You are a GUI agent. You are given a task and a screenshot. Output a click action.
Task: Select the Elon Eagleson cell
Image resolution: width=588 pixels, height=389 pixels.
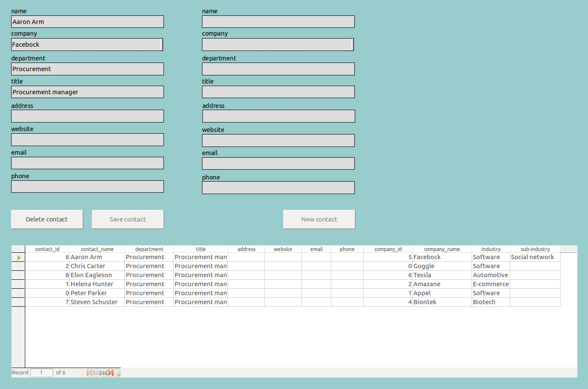coord(97,275)
